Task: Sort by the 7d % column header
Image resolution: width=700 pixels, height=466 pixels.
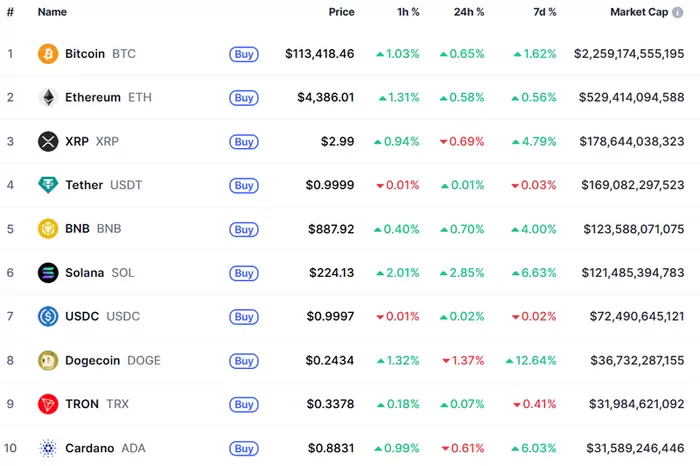Action: pos(543,12)
